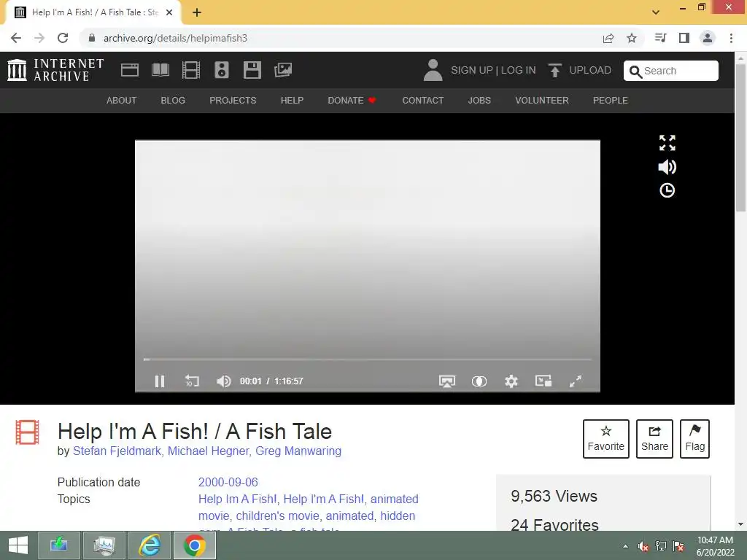Open the AirPlay casting icon
This screenshot has width=747, height=560.
[x=447, y=381]
